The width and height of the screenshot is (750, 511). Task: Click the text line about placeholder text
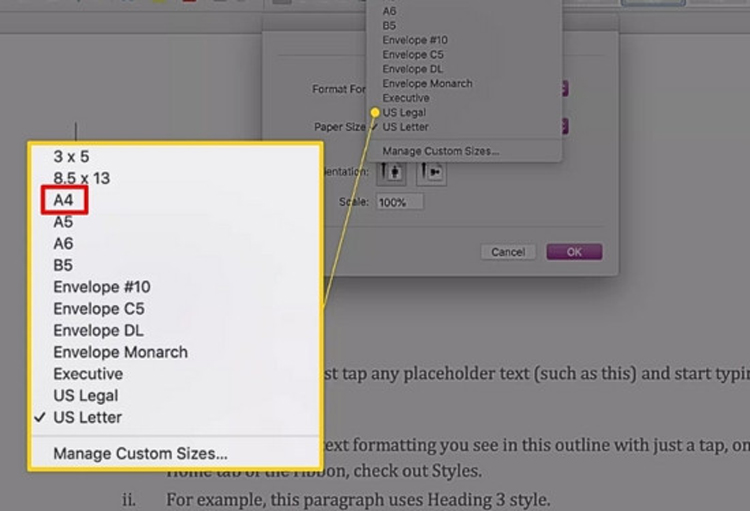point(537,374)
